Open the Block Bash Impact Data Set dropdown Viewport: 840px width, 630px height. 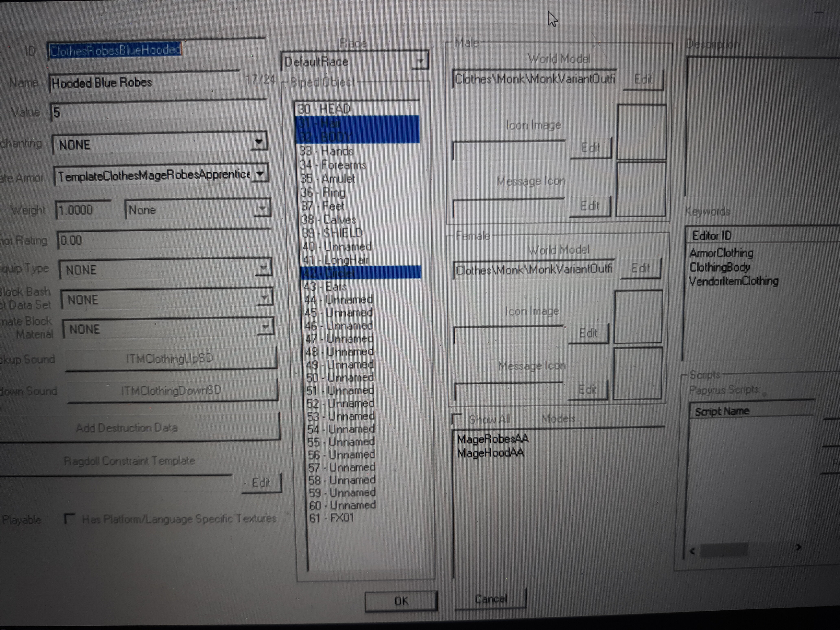click(x=167, y=299)
